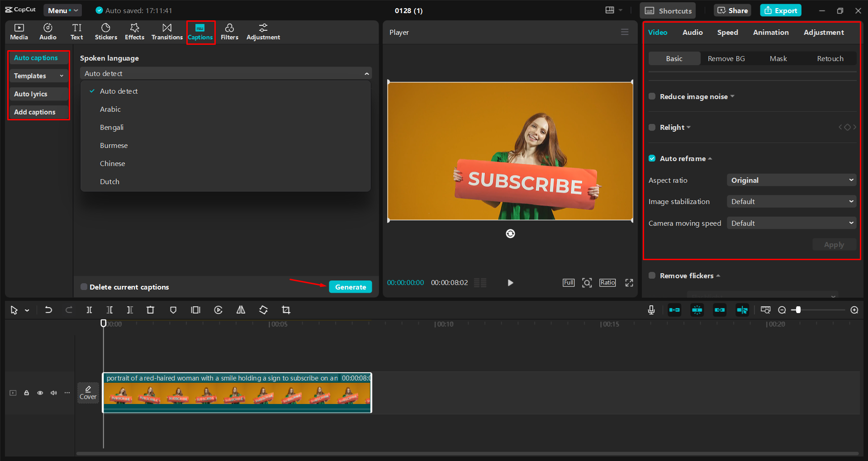Click the Generate button for captions
The height and width of the screenshot is (461, 868).
[350, 286]
